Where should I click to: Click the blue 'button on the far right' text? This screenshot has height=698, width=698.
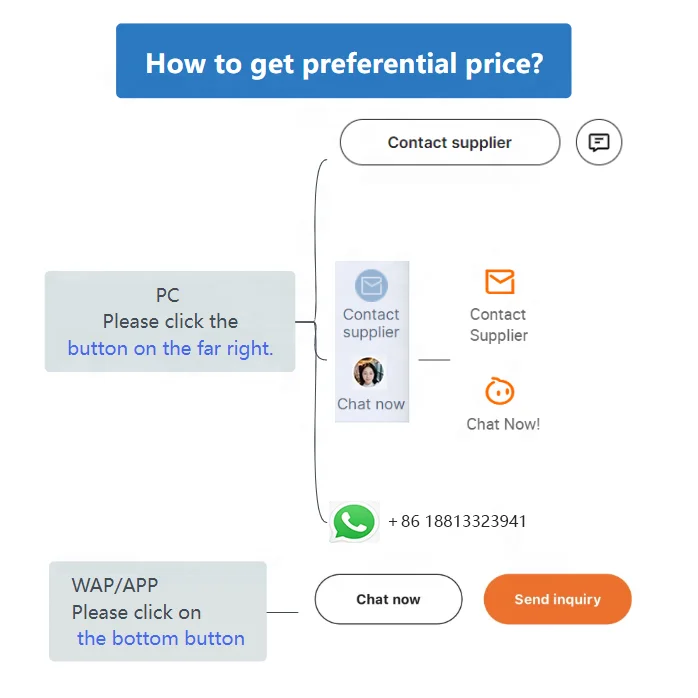pos(170,348)
